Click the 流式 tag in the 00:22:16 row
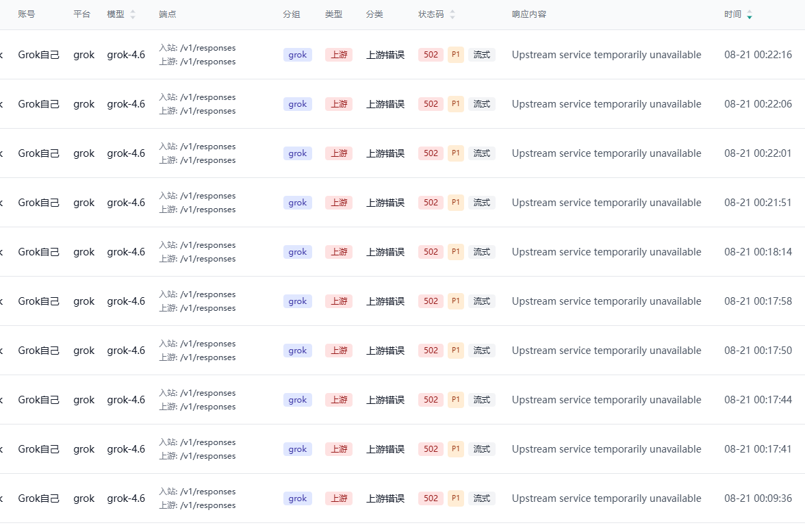 tap(482, 55)
